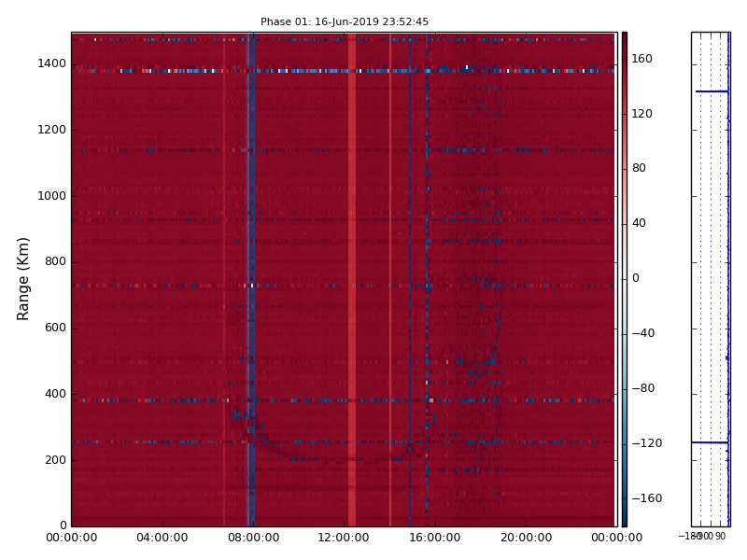The height and width of the screenshot is (560, 747).
Task: Click the phase colorbar strip
Action: pyautogui.click(x=624, y=279)
